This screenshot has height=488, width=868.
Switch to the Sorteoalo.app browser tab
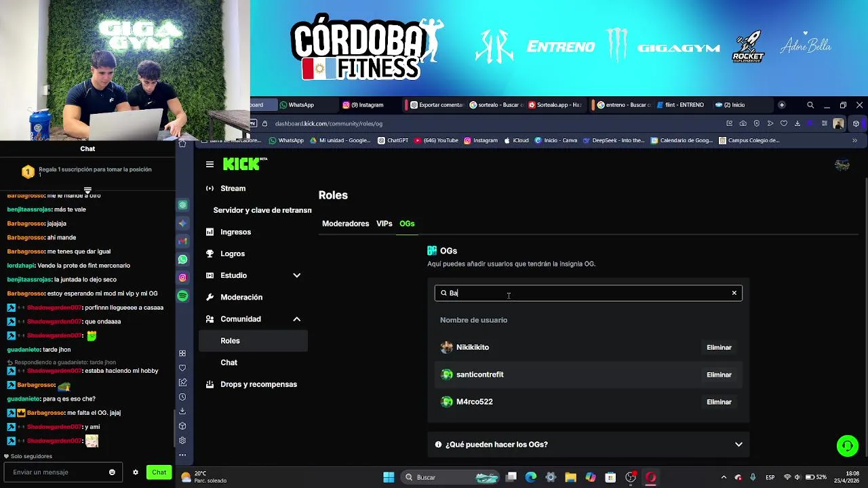coord(556,105)
